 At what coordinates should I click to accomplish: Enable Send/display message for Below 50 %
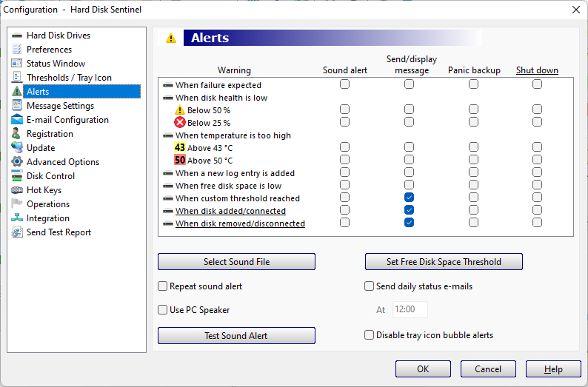[409, 110]
